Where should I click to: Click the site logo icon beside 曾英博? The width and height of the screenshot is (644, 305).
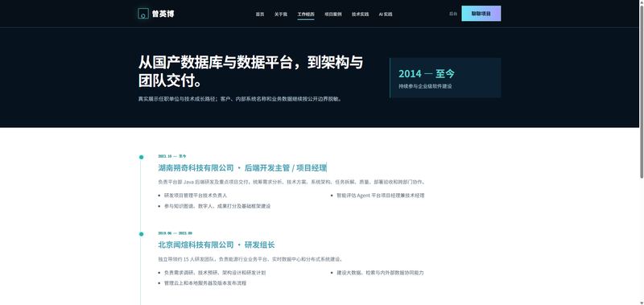(143, 14)
